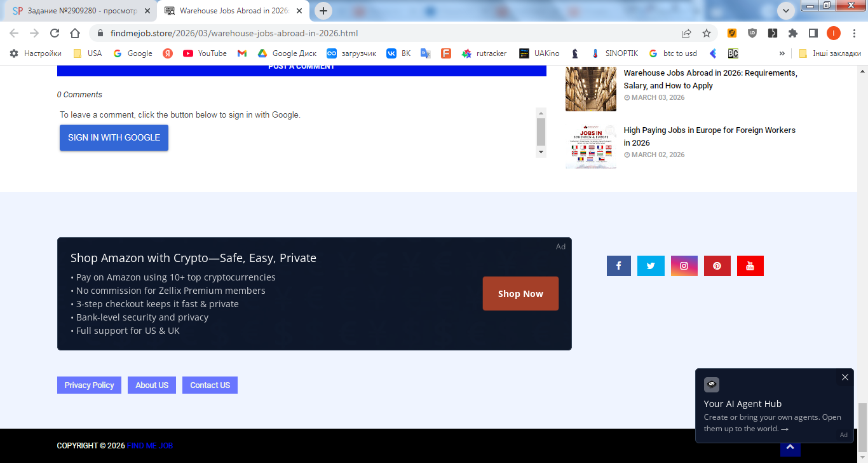View site info lock icon
Viewport: 868px width, 463px height.
tap(100, 33)
